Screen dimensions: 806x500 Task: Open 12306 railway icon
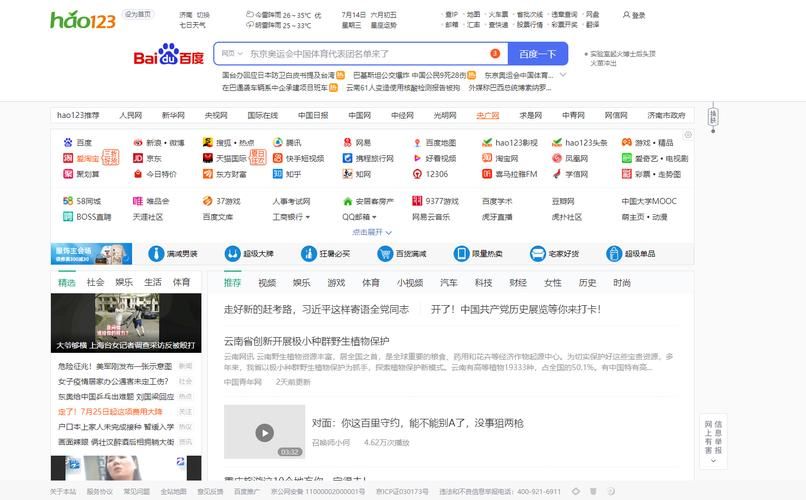pos(417,174)
